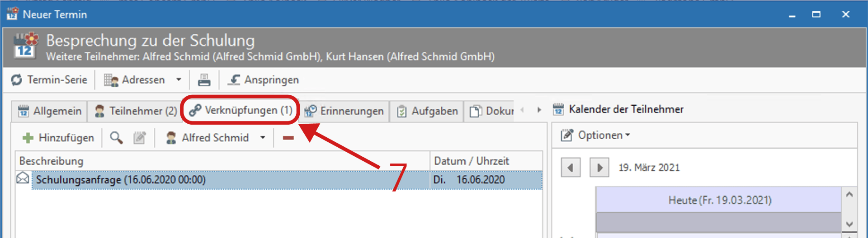Viewport: 868px width, 238px height.
Task: Maximize the Neuer Termin window
Action: click(x=816, y=14)
